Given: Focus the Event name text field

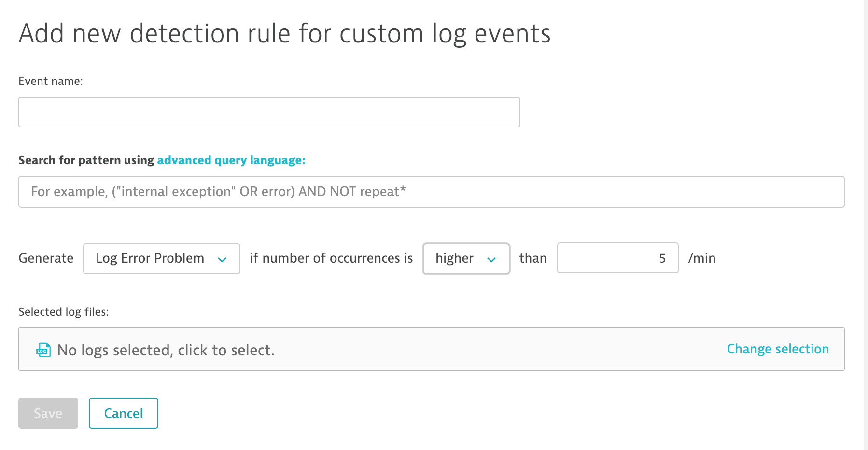Looking at the screenshot, I should point(269,112).
